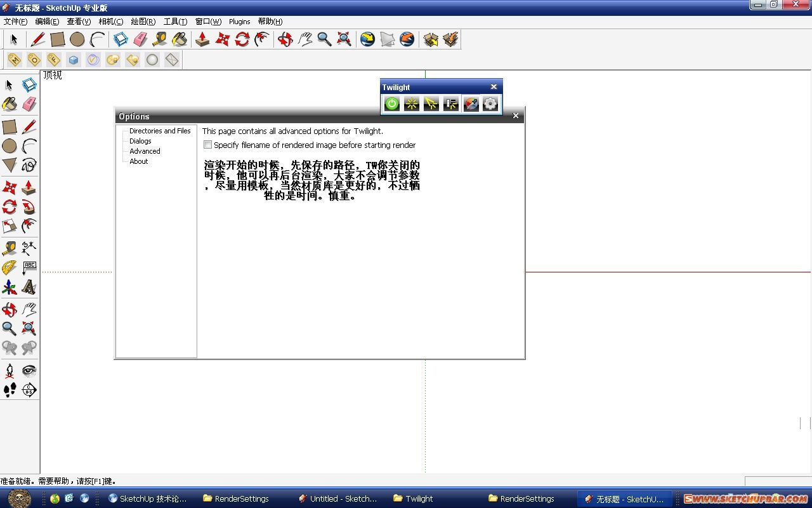This screenshot has height=508, width=812.
Task: Select Axes tool in left toolbar
Action: pos(10,288)
